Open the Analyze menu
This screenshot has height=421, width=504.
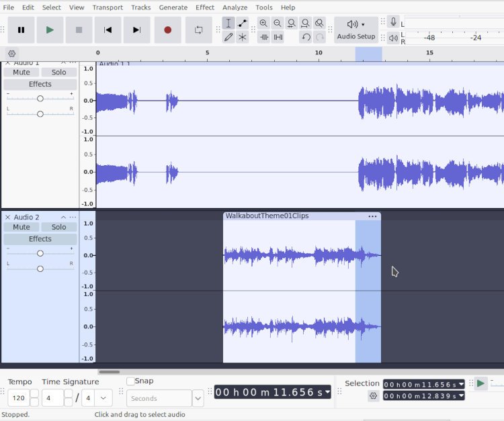click(235, 7)
